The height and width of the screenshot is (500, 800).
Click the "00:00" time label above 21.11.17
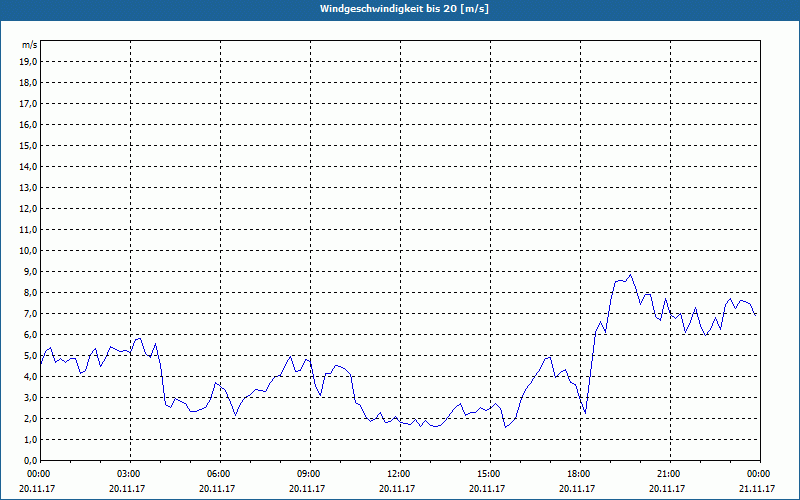pos(759,474)
